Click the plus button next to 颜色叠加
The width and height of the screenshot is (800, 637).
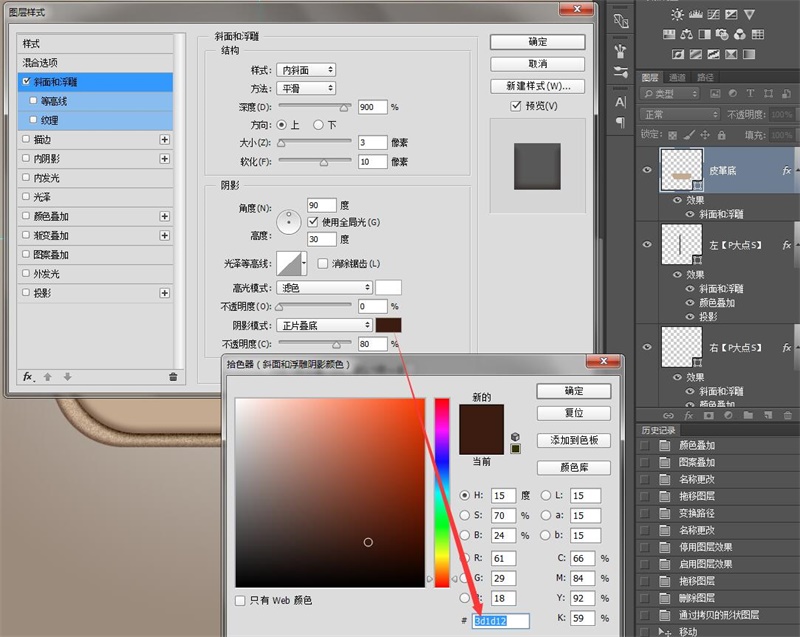point(164,216)
